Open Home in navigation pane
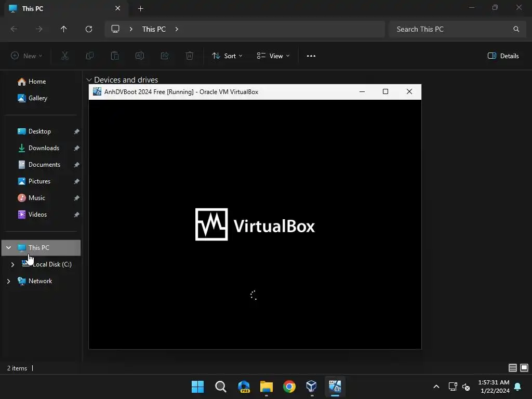Screen dimensions: 532x399 click(37, 82)
